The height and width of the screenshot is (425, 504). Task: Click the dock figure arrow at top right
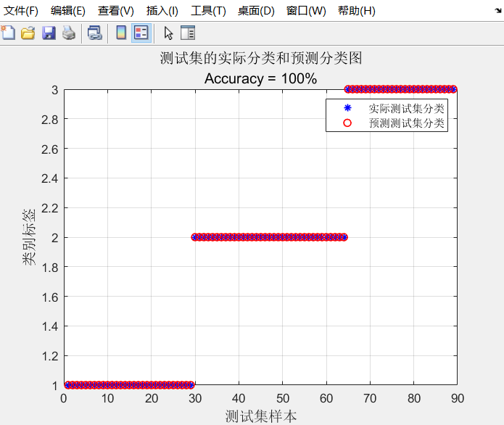click(498, 11)
